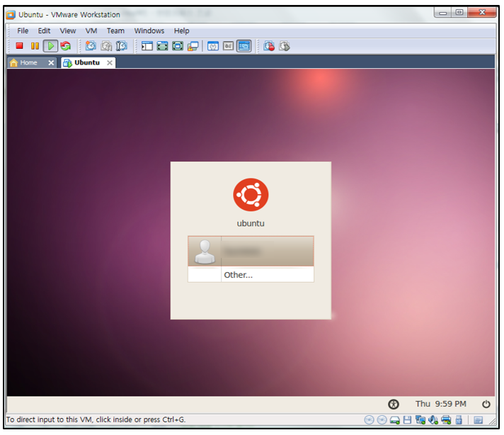The width and height of the screenshot is (504, 435).
Task: Click the USB device status icon
Action: 459,420
